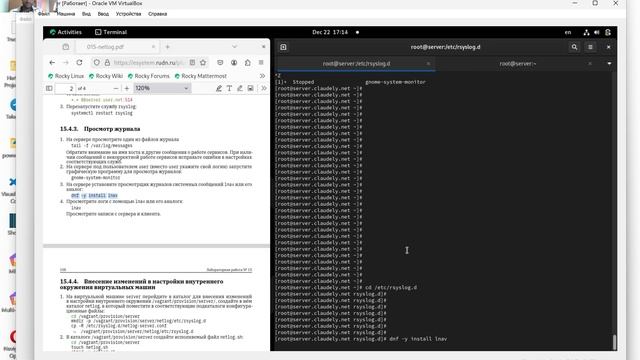The height and width of the screenshot is (360, 640).
Task: Click the esystem.rudn.ru address bar
Action: pyautogui.click(x=149, y=62)
